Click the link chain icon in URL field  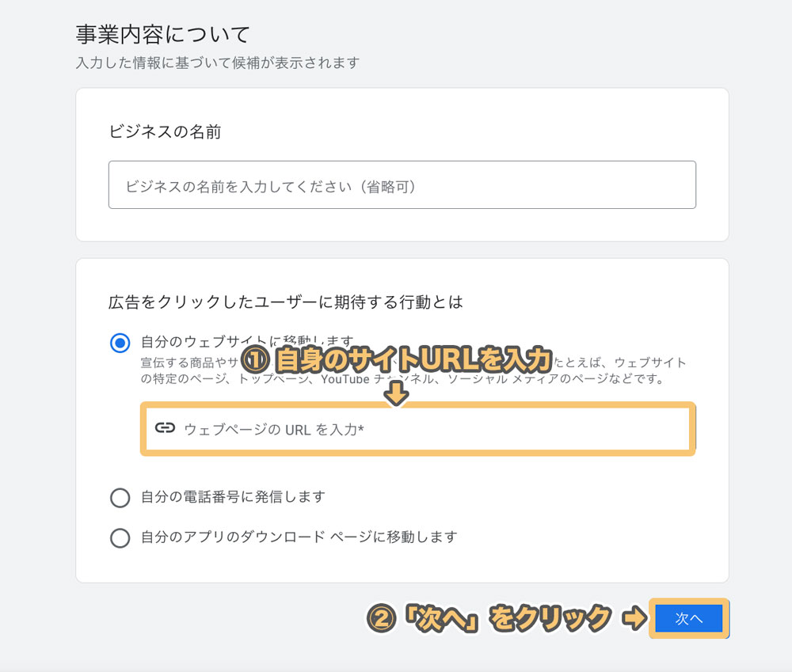point(165,428)
